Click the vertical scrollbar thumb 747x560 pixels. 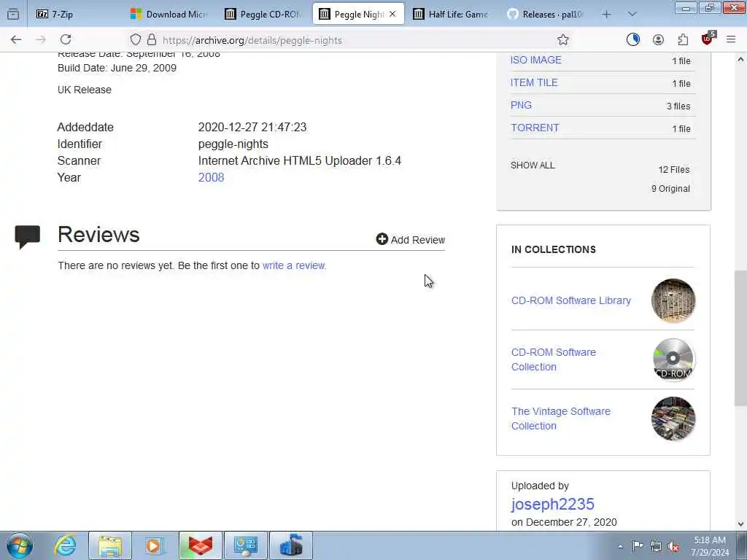pos(740,338)
